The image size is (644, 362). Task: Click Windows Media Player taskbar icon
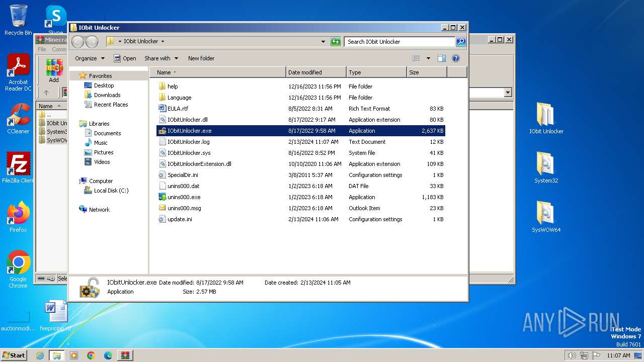(74, 355)
